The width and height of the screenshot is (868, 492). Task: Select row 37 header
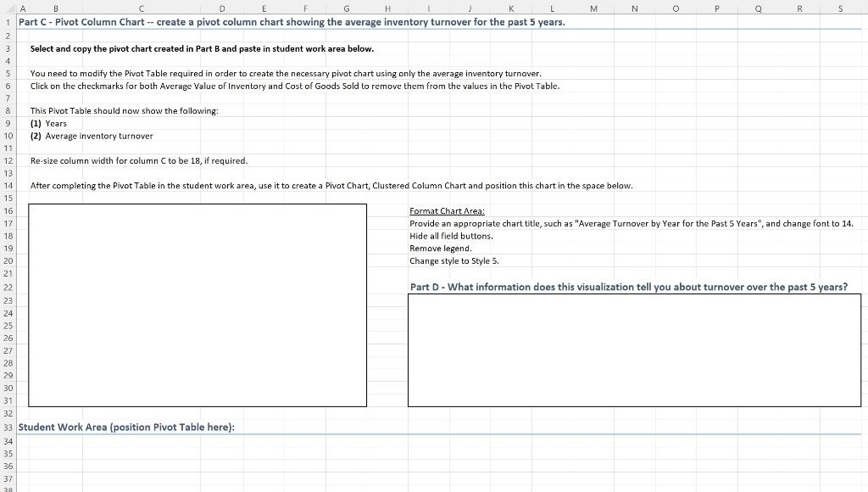pyautogui.click(x=8, y=478)
